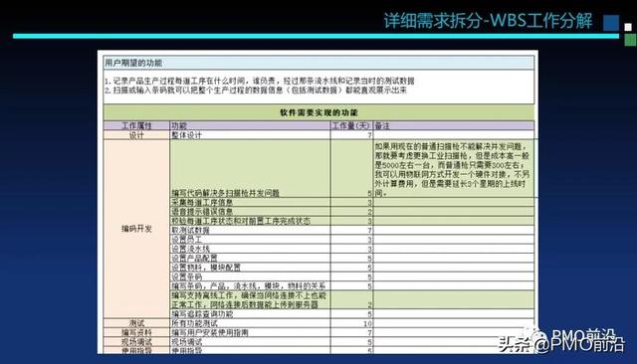Select the 设置产品配置 row cell

(x=250, y=259)
